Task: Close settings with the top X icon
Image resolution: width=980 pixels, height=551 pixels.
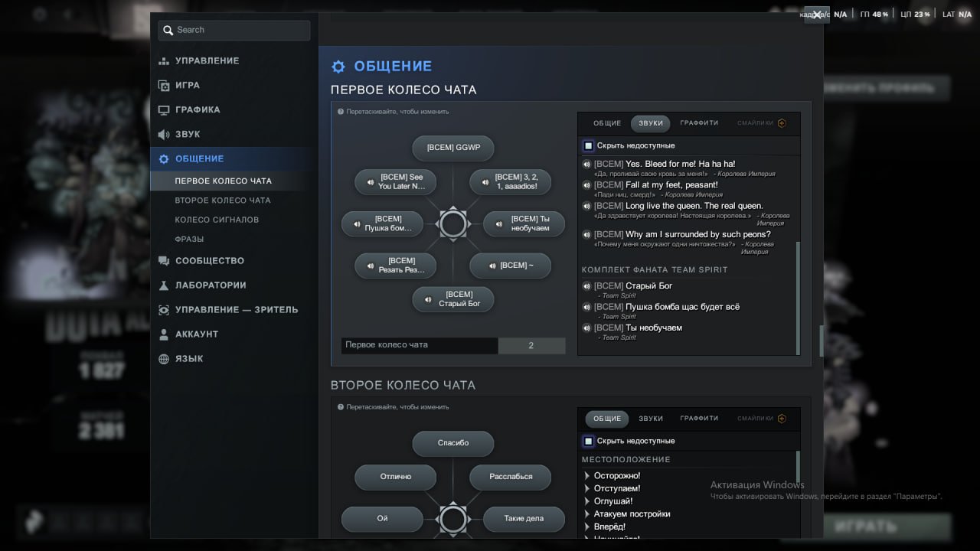Action: pyautogui.click(x=817, y=15)
